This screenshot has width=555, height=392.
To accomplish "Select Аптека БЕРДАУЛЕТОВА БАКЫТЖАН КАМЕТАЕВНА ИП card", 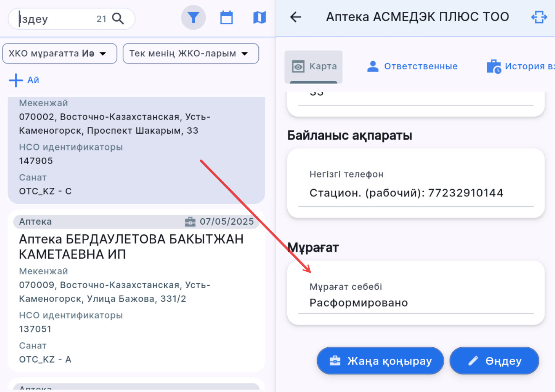I will point(131,247).
